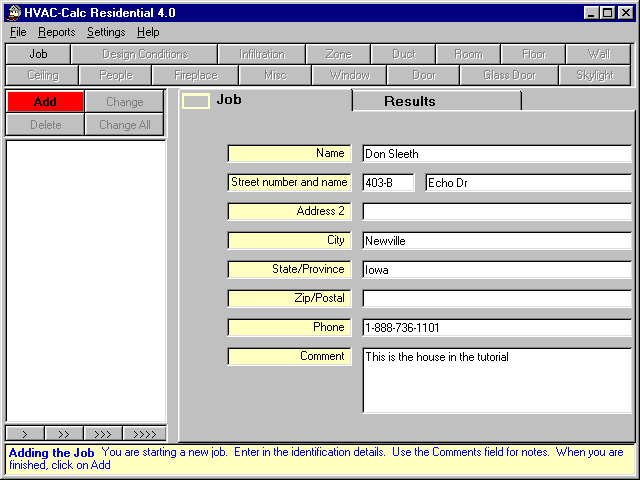Click the Phone field 1-888-736-1101

[x=497, y=328]
